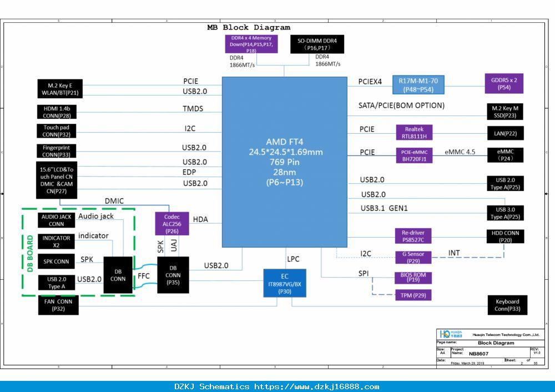Select the DDR4 x 4 Memory Down block
This screenshot has width=555, height=392.
pos(251,44)
